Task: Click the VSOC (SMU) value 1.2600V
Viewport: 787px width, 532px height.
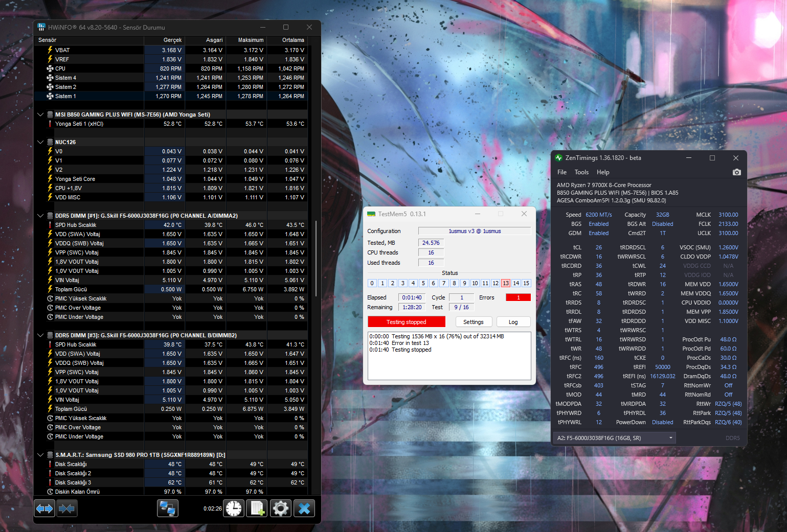Action: [728, 247]
